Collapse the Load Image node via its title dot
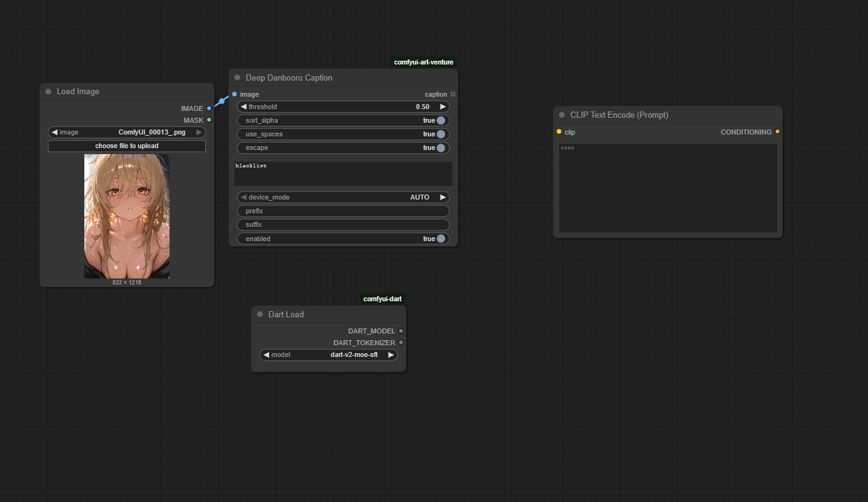This screenshot has width=868, height=502. pos(48,92)
